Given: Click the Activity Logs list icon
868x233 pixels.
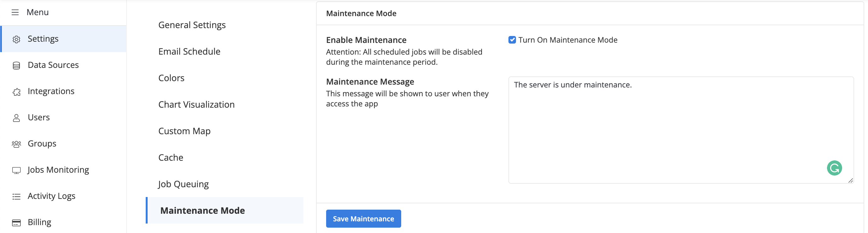Looking at the screenshot, I should pos(16,196).
